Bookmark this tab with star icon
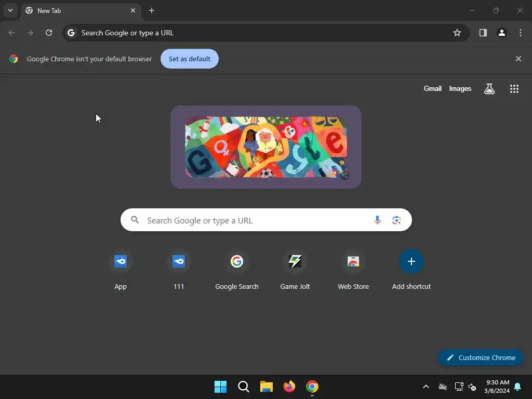532x399 pixels. (457, 33)
